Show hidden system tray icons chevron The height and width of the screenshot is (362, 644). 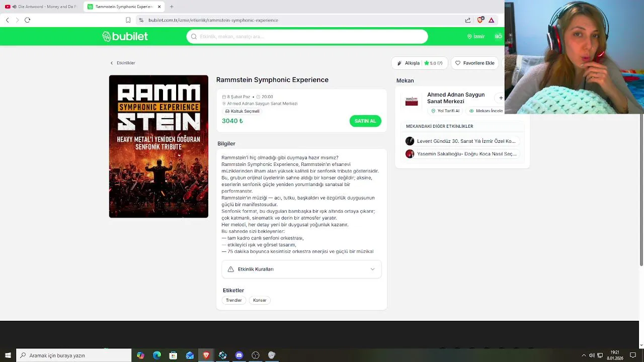tap(584, 355)
